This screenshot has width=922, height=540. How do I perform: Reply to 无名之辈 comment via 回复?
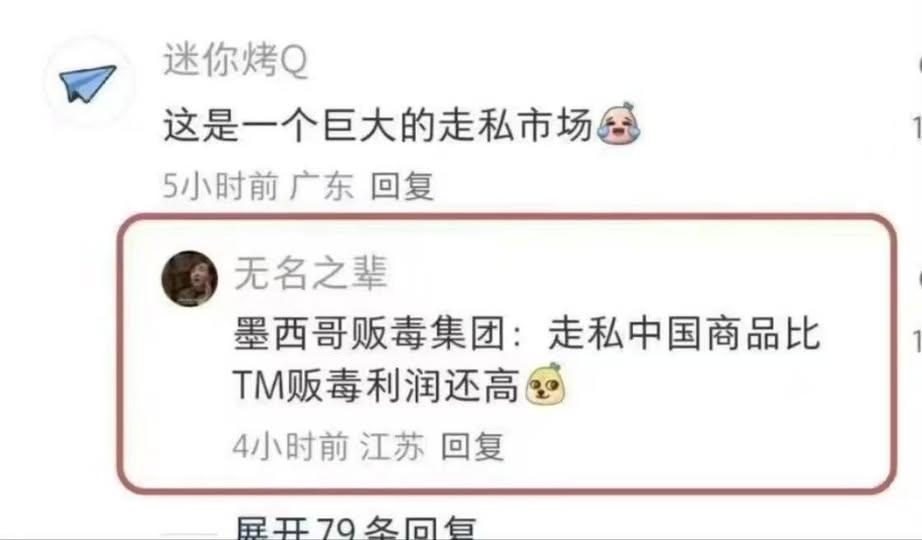(x=473, y=446)
